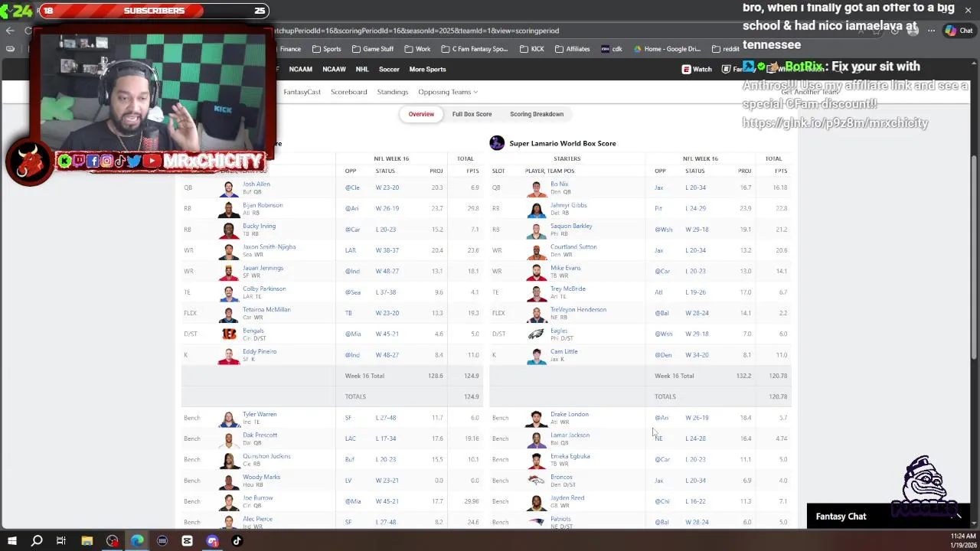Click the ESPN Watch icon button

coord(697,69)
